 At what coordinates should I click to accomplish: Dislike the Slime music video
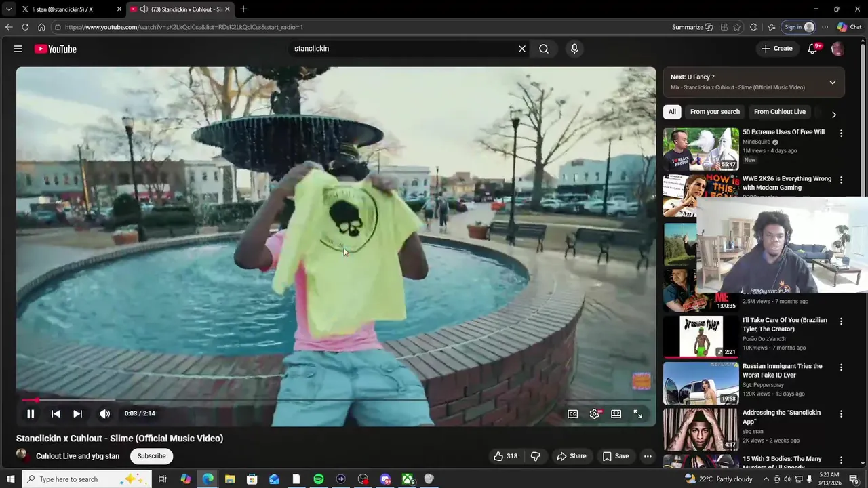[535, 456]
